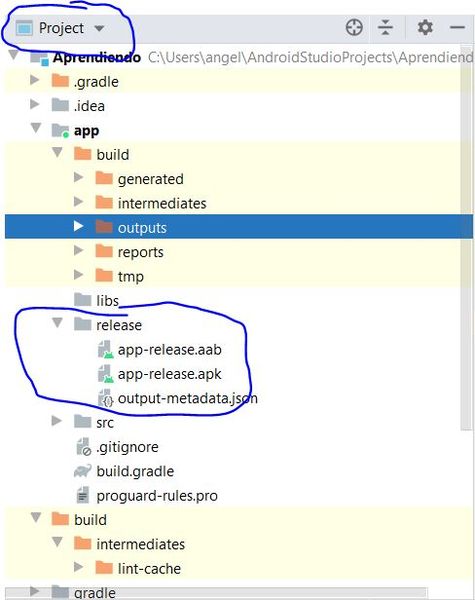Open the Project view dropdown
The height and width of the screenshot is (600, 475).
pyautogui.click(x=61, y=28)
